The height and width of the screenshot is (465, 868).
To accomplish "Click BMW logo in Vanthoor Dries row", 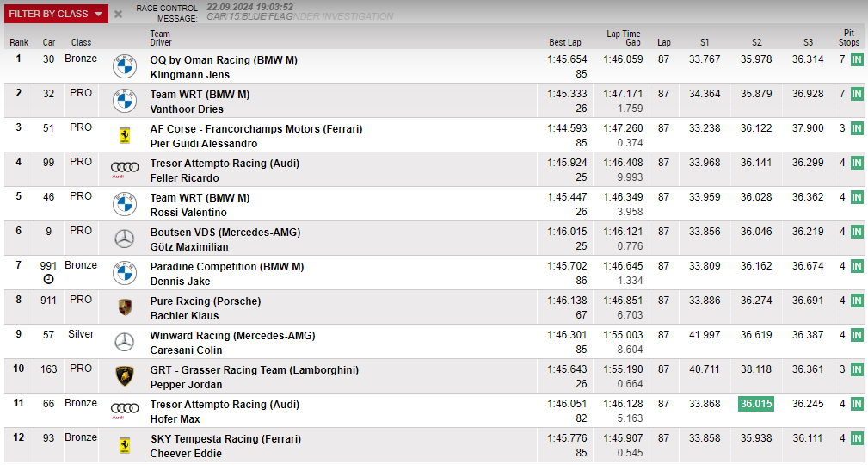I will click(125, 101).
